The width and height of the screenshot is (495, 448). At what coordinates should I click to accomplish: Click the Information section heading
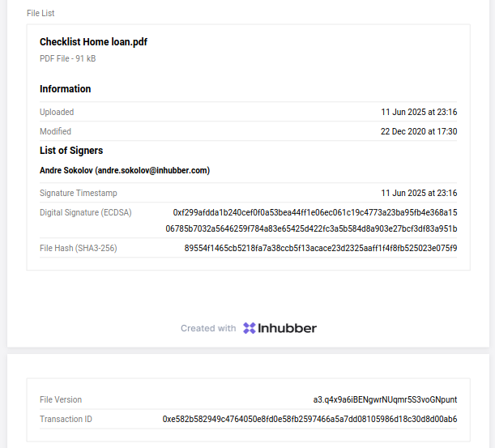(x=65, y=89)
